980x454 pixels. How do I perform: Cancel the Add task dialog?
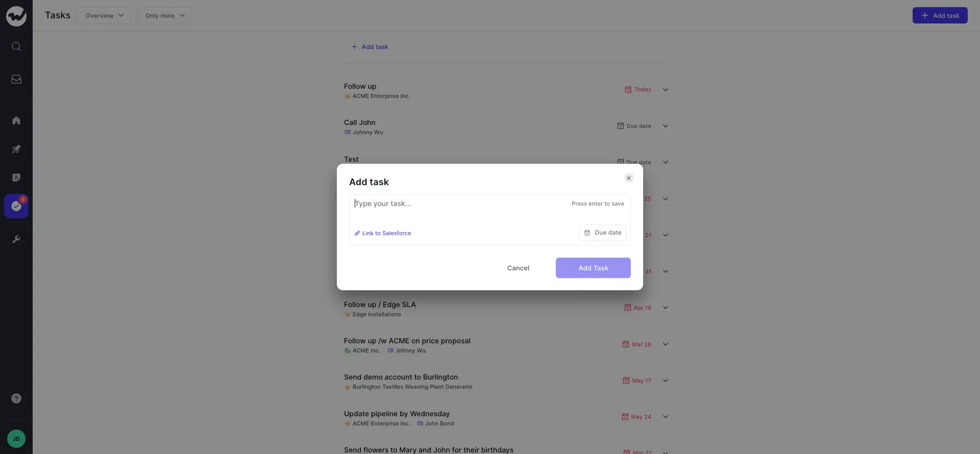[518, 268]
